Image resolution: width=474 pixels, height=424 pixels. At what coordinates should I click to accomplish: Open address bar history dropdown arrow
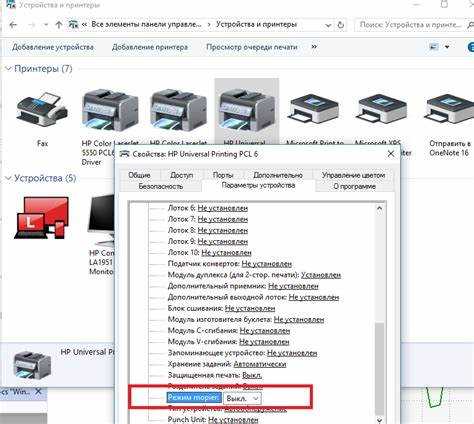point(328,25)
